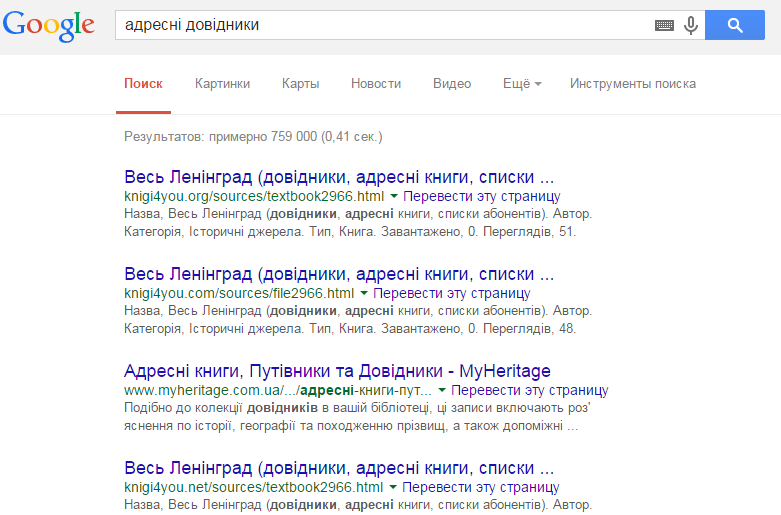Open Весь Ленінград result from knigi4you.net
This screenshot has width=781, height=515.
[x=339, y=468]
